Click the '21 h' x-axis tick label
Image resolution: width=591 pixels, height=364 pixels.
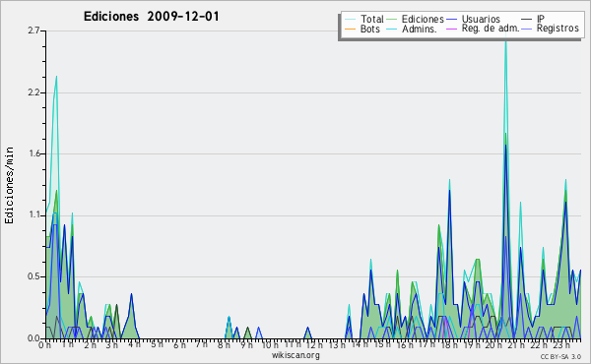point(515,344)
